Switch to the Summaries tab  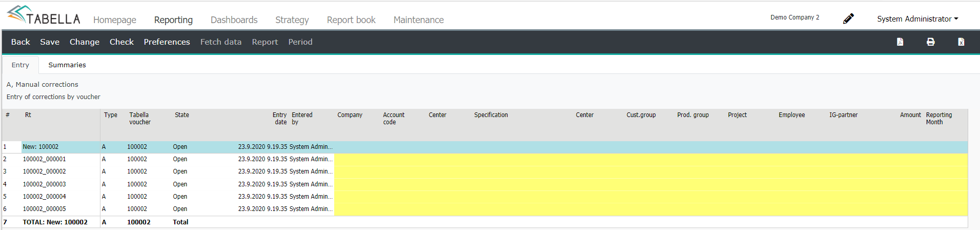pyautogui.click(x=67, y=65)
